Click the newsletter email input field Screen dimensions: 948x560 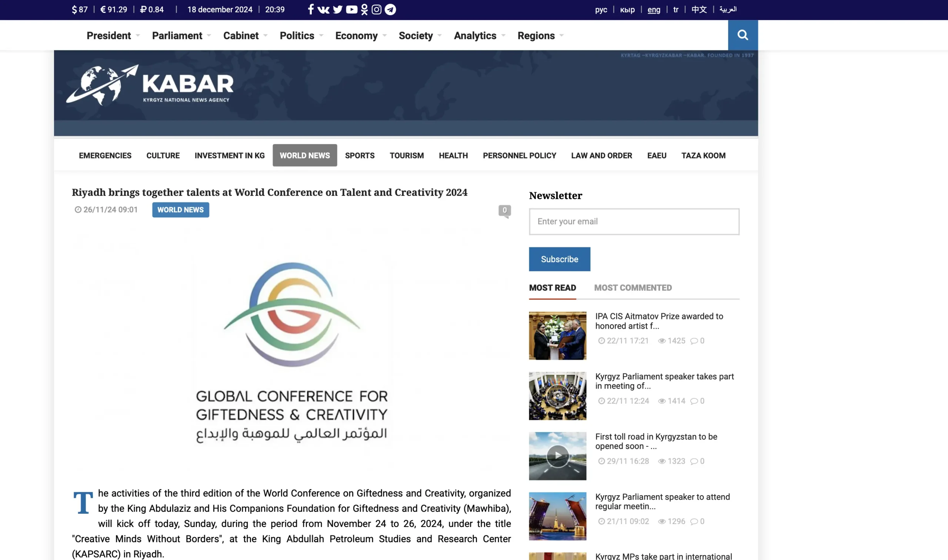point(634,221)
